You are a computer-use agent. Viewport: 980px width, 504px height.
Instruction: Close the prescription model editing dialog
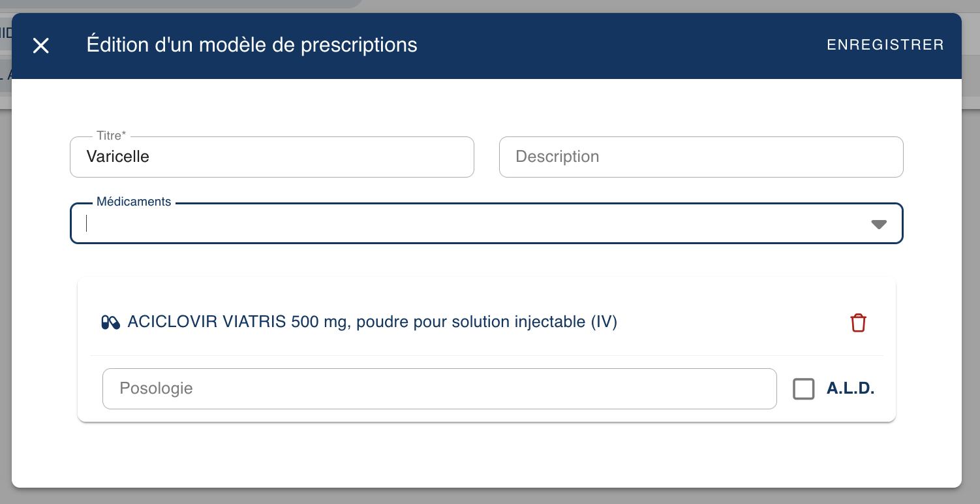click(41, 46)
